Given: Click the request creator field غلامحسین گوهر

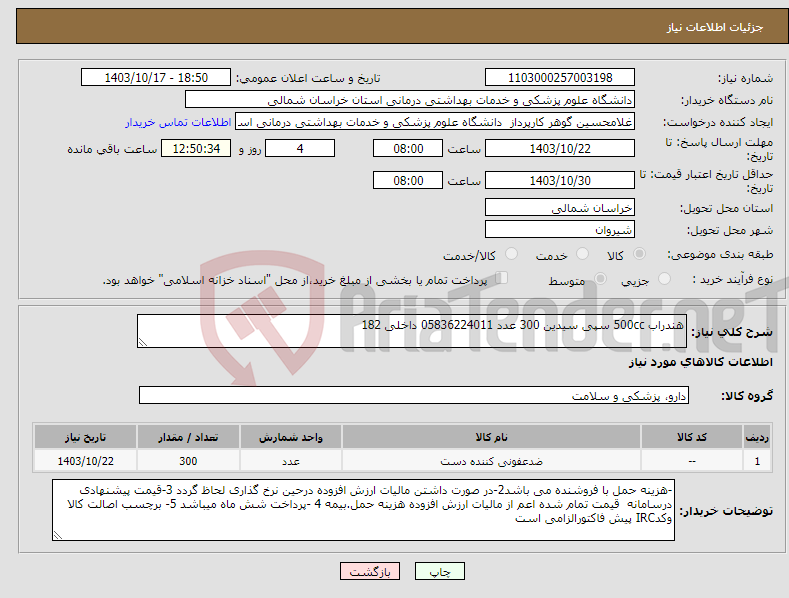Looking at the screenshot, I should [435, 122].
